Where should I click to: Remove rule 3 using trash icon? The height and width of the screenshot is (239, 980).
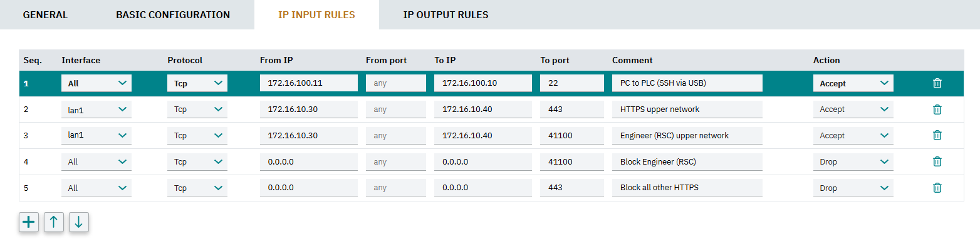pos(937,135)
